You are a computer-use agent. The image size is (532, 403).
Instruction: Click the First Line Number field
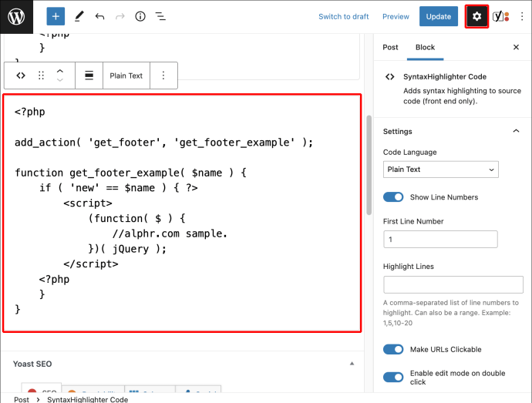pyautogui.click(x=440, y=239)
